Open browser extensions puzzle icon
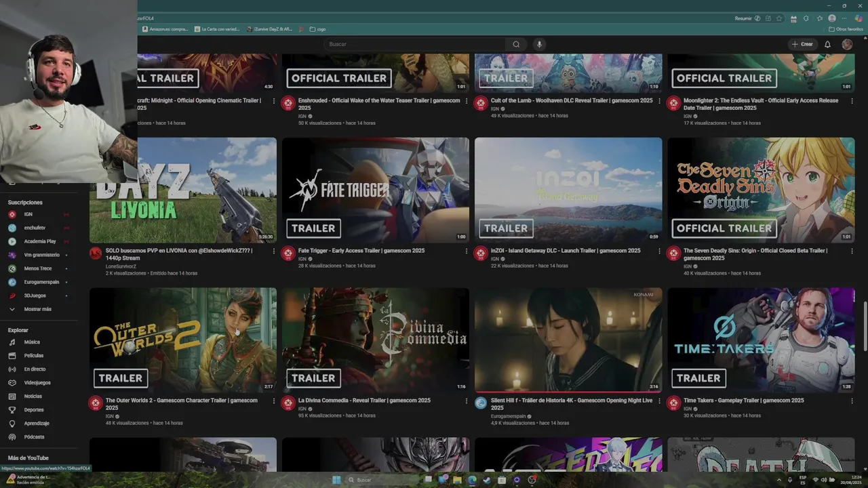 [806, 18]
